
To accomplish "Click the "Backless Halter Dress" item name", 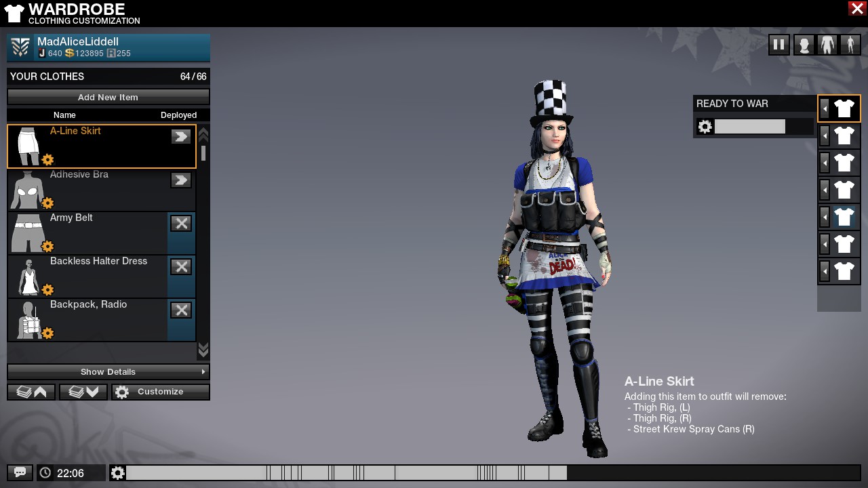I will click(98, 261).
